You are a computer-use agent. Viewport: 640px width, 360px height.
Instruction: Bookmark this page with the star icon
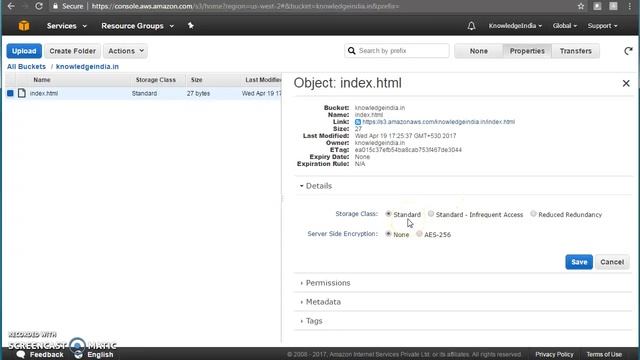tap(581, 6)
